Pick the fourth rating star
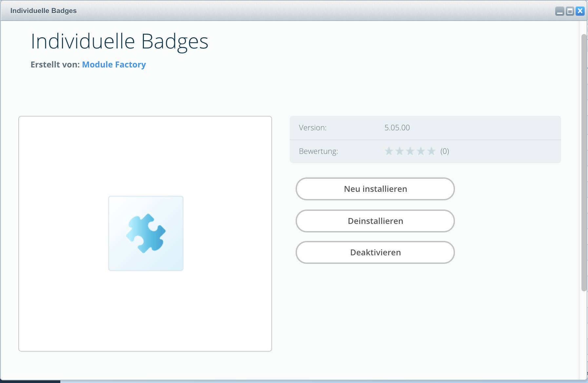This screenshot has height=383, width=588. (421, 151)
